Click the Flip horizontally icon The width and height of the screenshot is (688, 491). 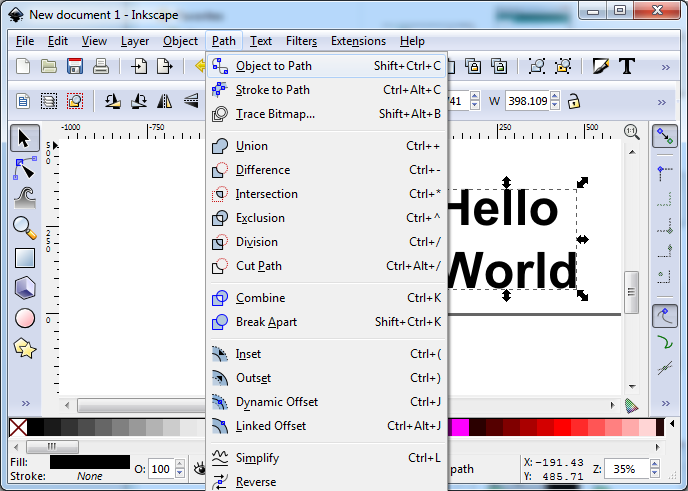(x=165, y=101)
